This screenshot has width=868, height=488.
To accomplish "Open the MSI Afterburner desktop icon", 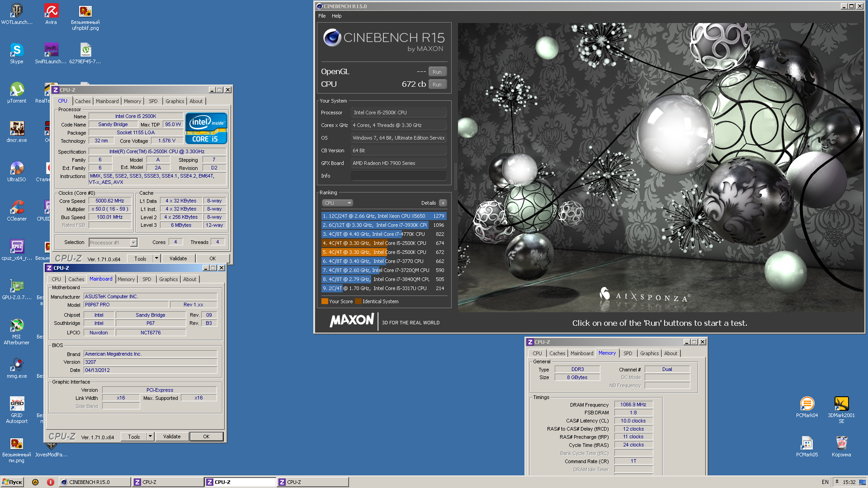I will 17,331.
